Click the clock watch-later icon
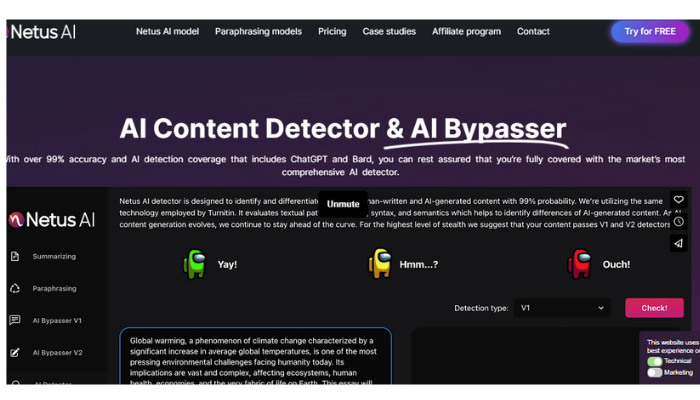The height and width of the screenshot is (400, 700). (679, 221)
